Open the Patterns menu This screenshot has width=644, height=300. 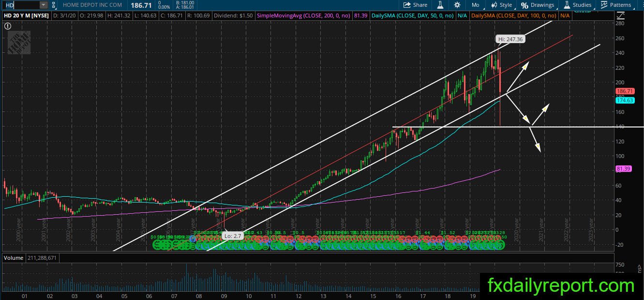coord(616,5)
